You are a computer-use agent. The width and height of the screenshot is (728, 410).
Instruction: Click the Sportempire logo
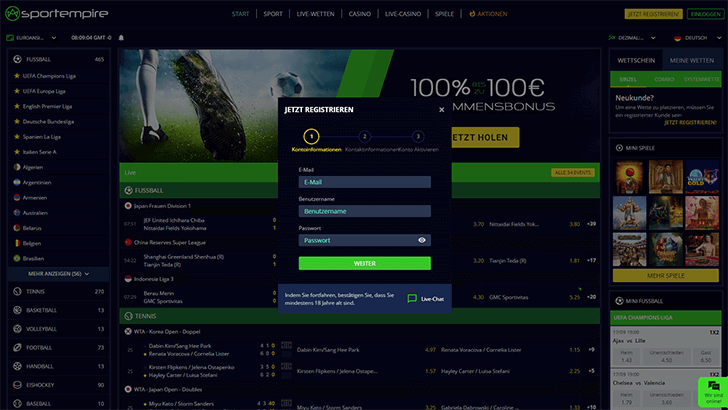[57, 13]
